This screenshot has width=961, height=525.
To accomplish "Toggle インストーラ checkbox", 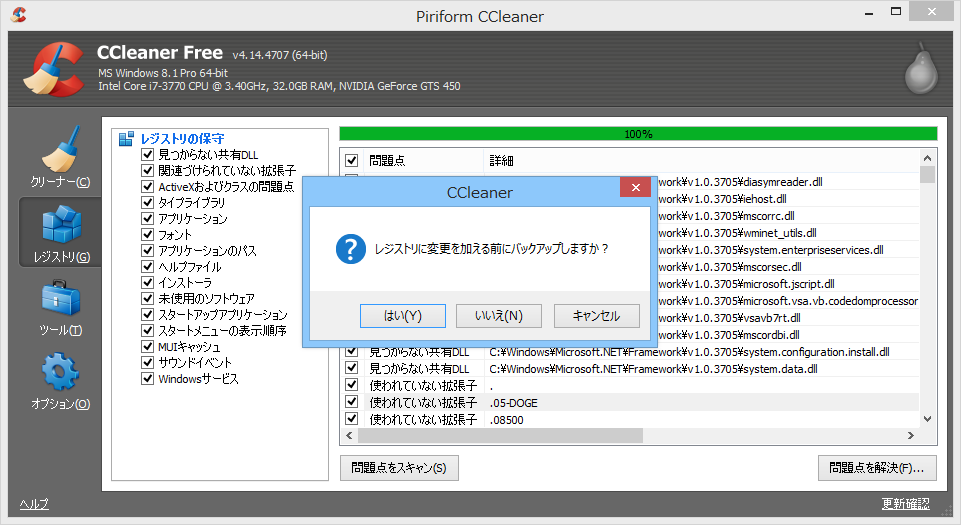I will 147,282.
